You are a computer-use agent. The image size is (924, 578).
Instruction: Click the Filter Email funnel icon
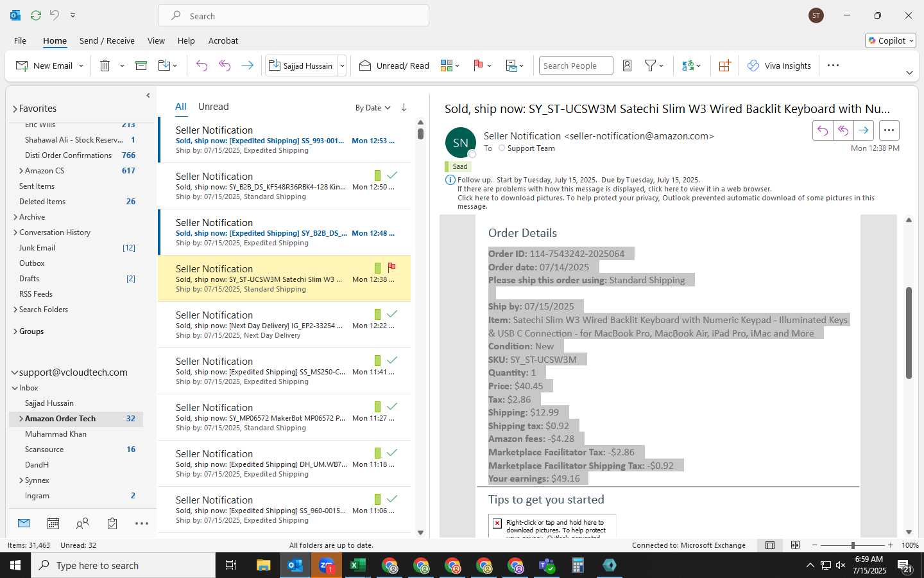(x=650, y=66)
